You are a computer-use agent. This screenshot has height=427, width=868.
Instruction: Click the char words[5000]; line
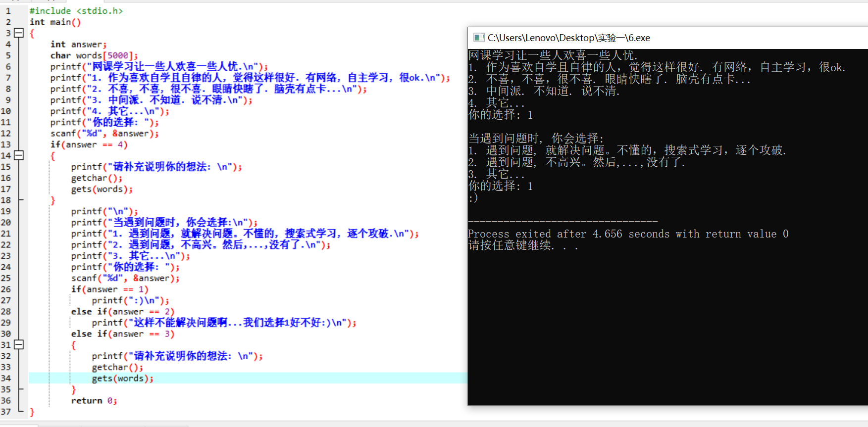[x=94, y=55]
